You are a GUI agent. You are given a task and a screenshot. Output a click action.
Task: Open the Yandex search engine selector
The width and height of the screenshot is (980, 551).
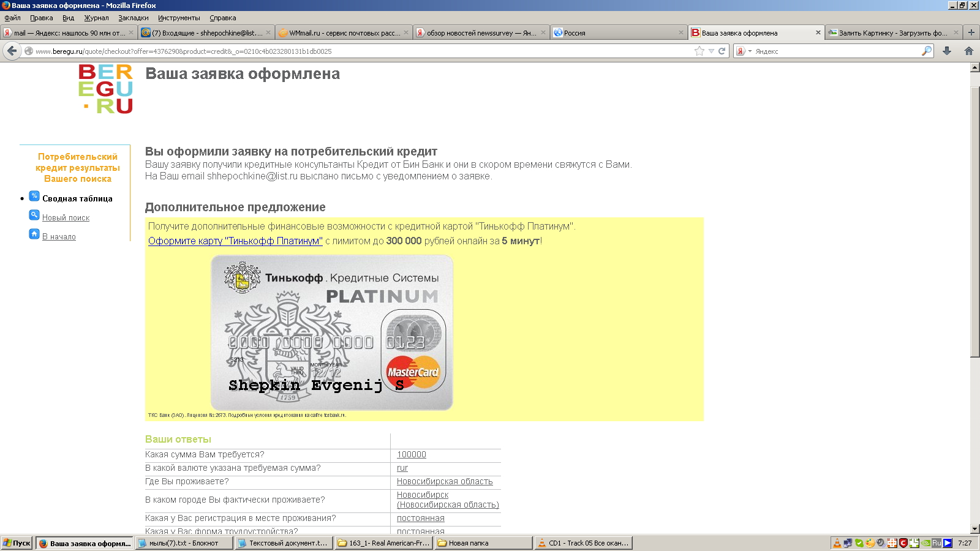pos(744,51)
